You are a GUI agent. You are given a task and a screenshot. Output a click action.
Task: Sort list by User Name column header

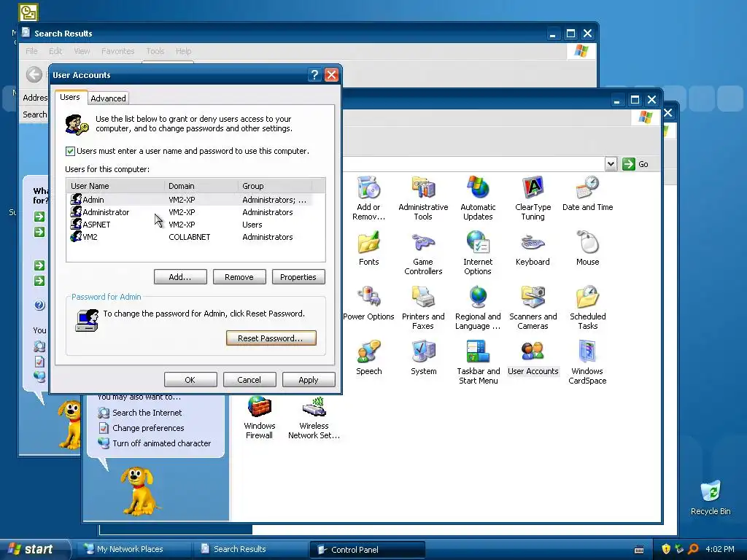[x=116, y=186]
